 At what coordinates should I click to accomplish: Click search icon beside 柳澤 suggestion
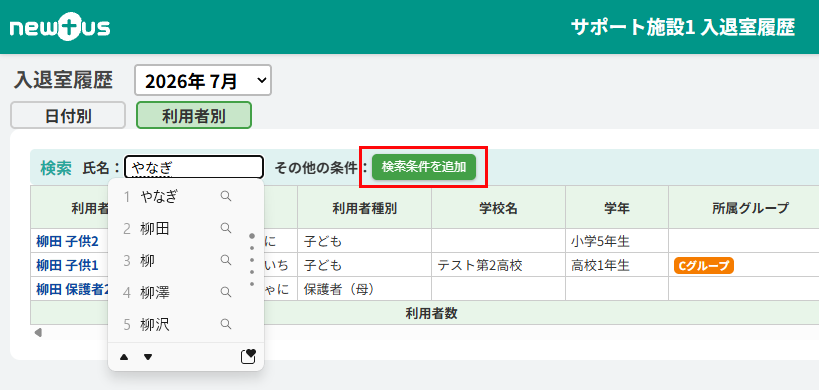coord(226,292)
